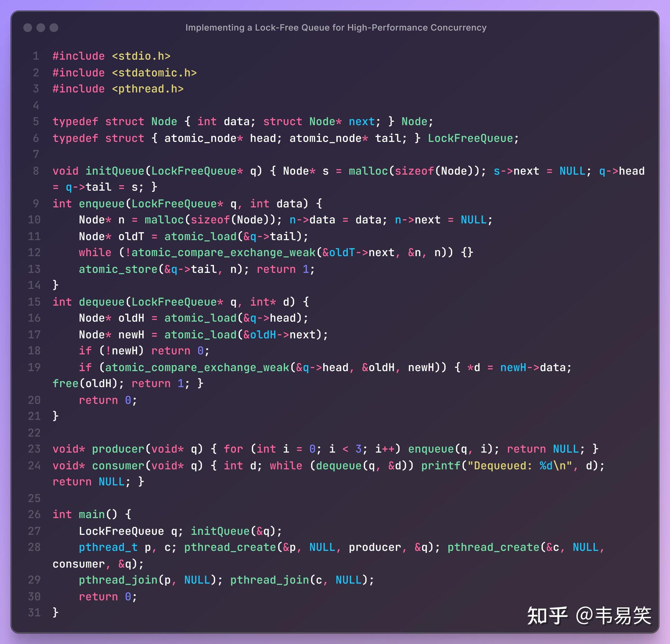Viewport: 670px width, 644px height.
Task: Click 'atomic_load(&q->tail);' on line 11
Action: point(236,236)
